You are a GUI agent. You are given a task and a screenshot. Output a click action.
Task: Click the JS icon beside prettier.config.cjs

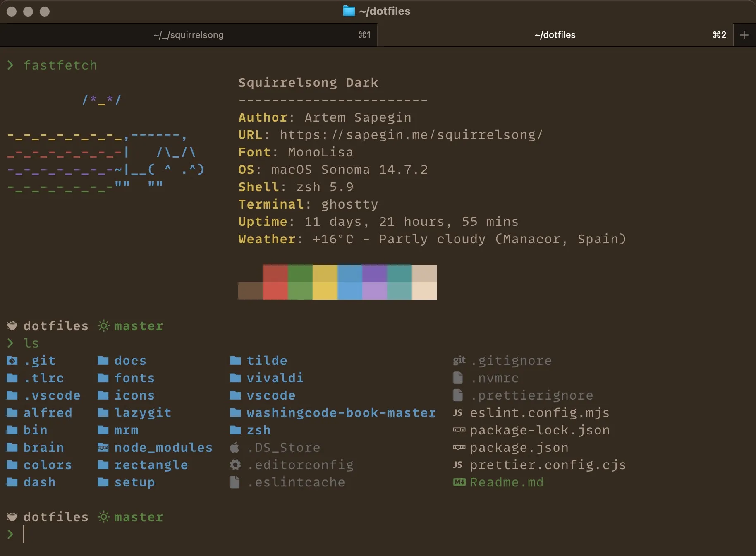point(458,465)
